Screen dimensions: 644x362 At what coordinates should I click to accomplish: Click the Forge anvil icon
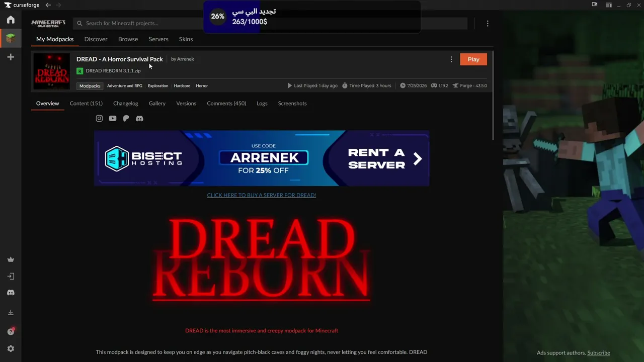pyautogui.click(x=455, y=86)
